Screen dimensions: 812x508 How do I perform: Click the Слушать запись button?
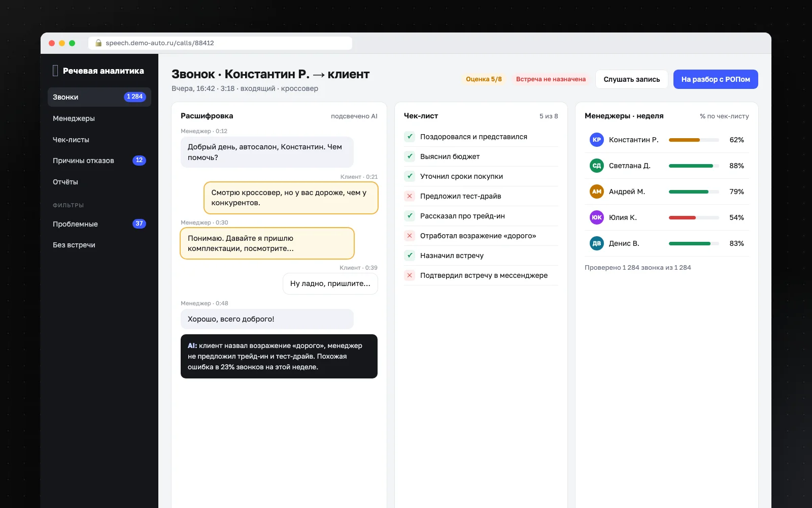(632, 79)
